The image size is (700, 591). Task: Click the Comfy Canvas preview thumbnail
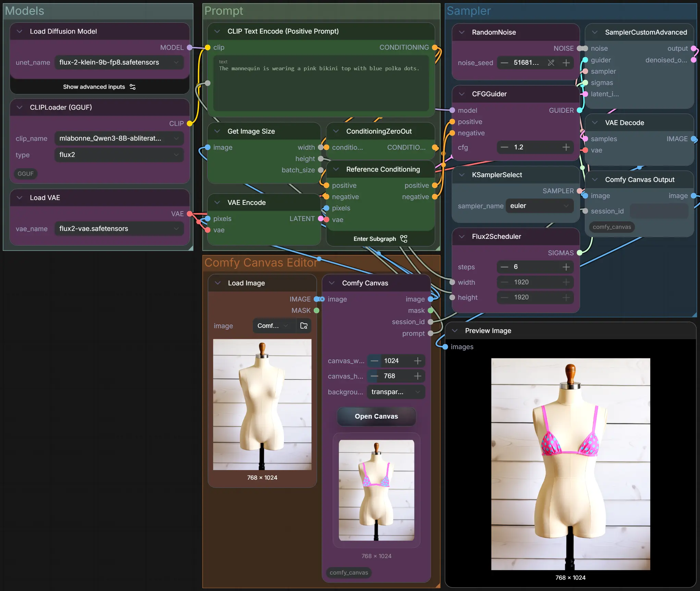[376, 490]
